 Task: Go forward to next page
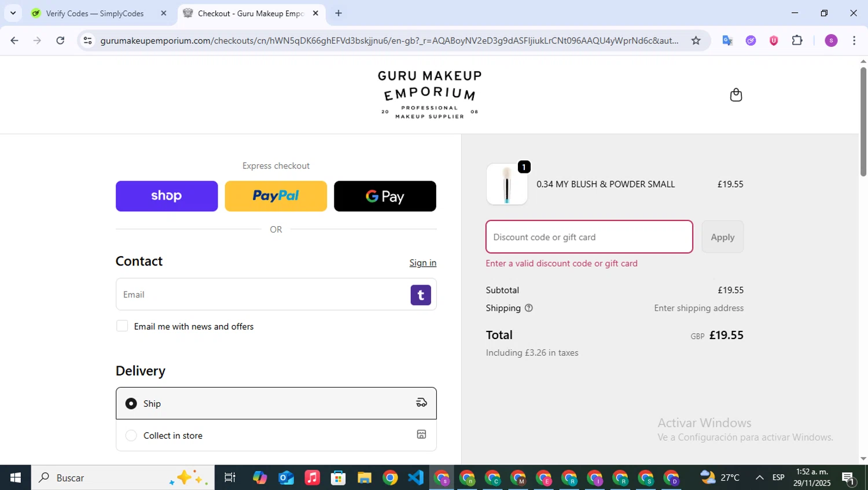pos(38,40)
